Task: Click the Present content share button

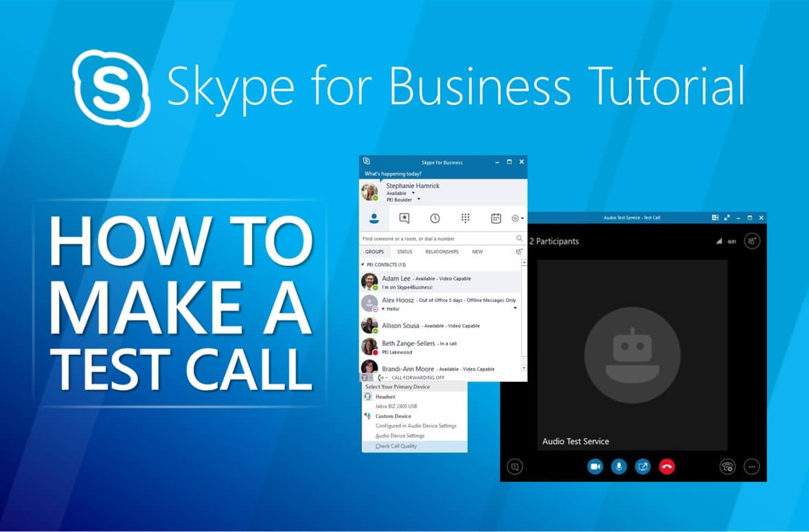Action: (x=642, y=467)
